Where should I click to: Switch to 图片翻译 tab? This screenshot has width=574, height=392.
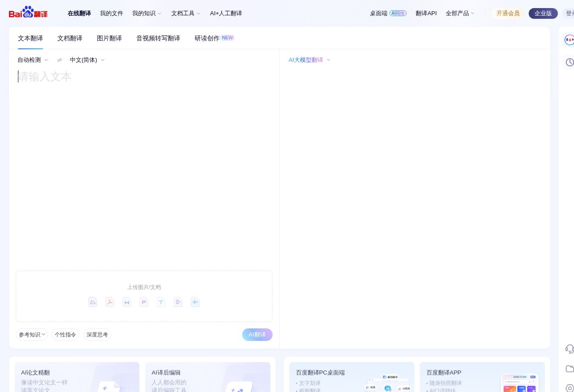click(109, 38)
